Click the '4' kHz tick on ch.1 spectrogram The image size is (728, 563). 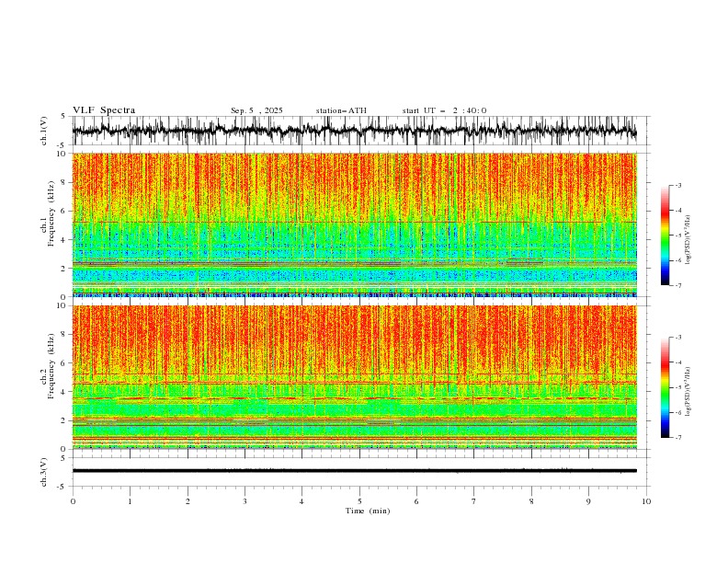click(x=64, y=240)
